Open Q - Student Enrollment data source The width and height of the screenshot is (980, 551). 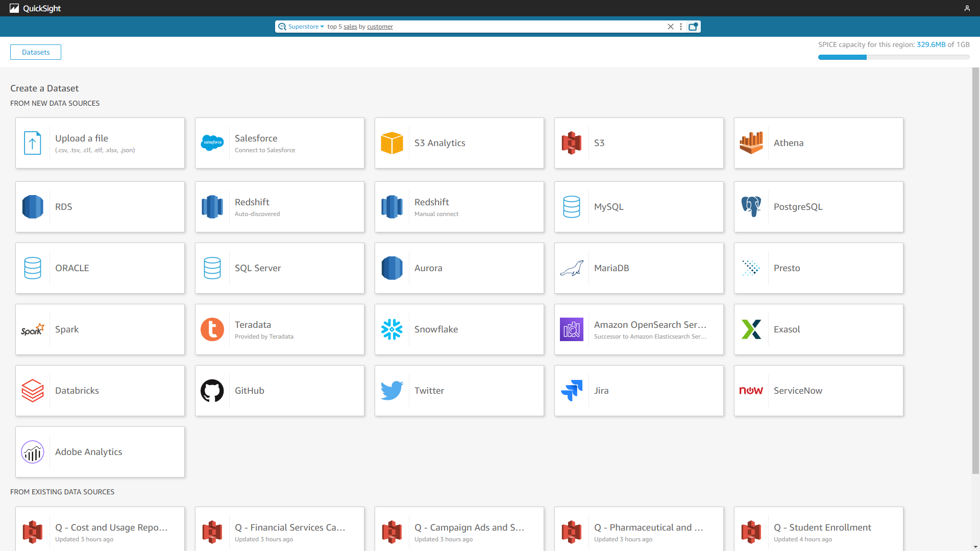coord(819,530)
